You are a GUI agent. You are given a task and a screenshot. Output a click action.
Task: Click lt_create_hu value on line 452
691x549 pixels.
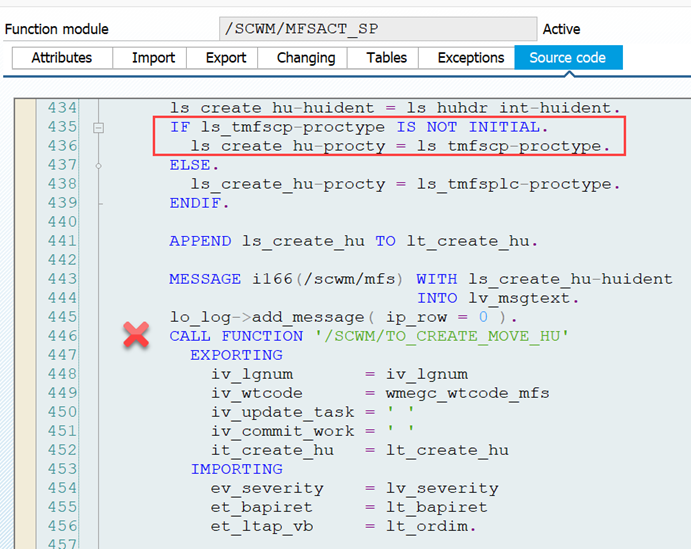pos(447,450)
